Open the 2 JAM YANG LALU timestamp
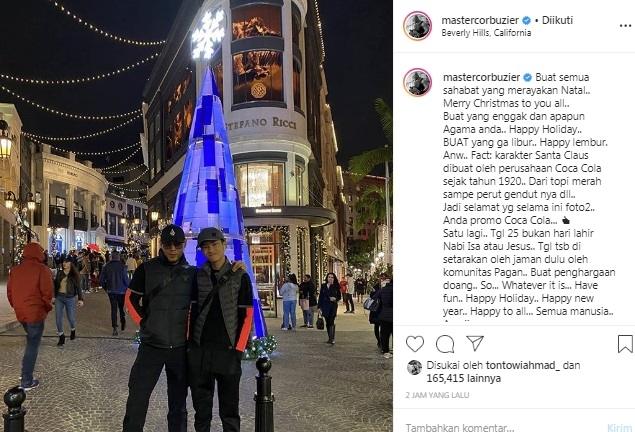The image size is (635, 432). click(x=437, y=395)
